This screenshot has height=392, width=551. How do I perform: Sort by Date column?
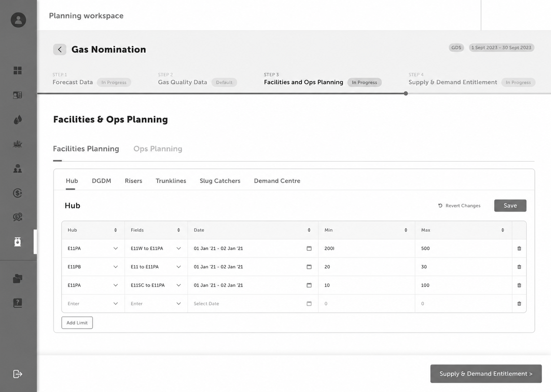pyautogui.click(x=309, y=230)
